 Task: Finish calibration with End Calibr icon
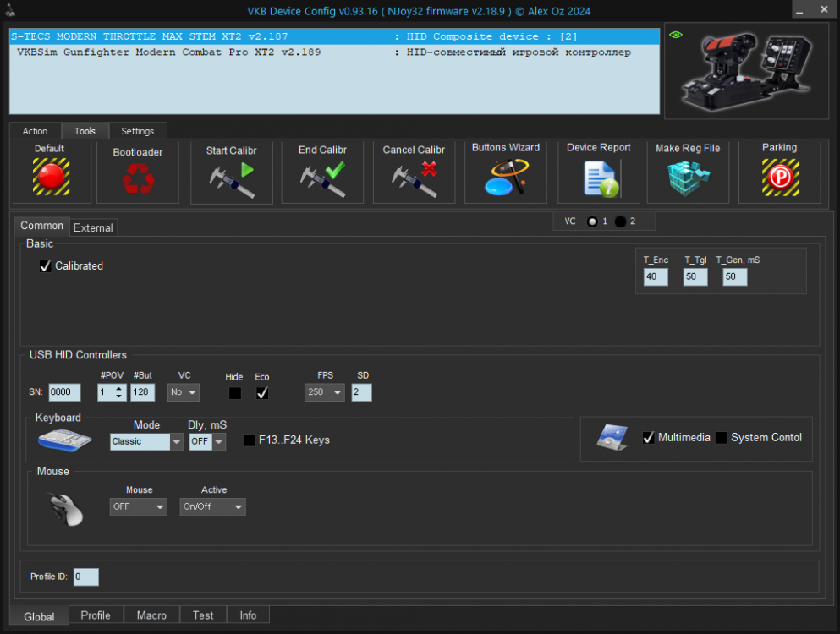[x=321, y=179]
